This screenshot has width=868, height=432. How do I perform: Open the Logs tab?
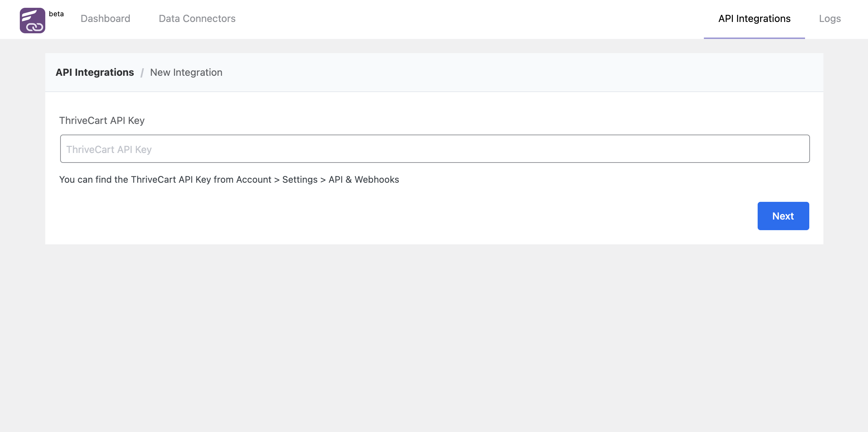tap(830, 18)
